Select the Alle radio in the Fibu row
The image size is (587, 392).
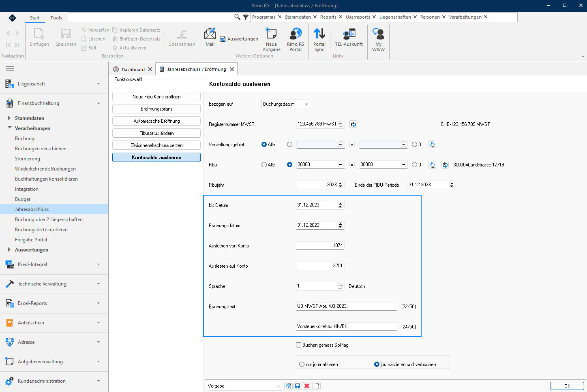pos(264,165)
